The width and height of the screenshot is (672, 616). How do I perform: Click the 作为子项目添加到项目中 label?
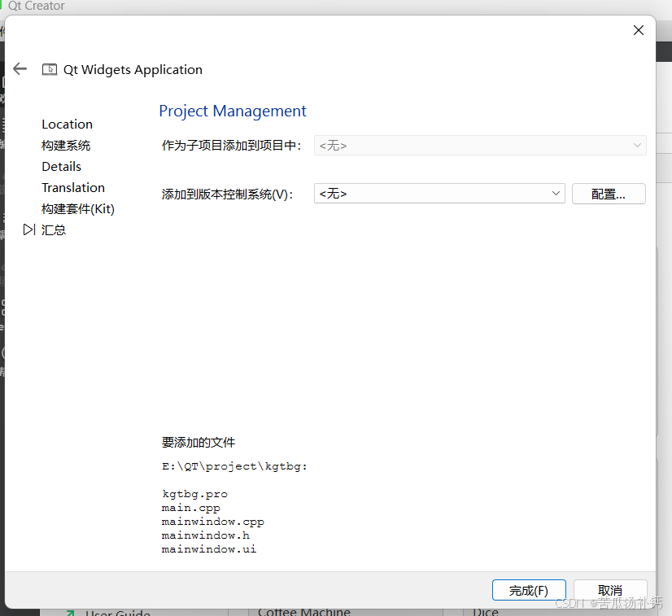click(231, 146)
